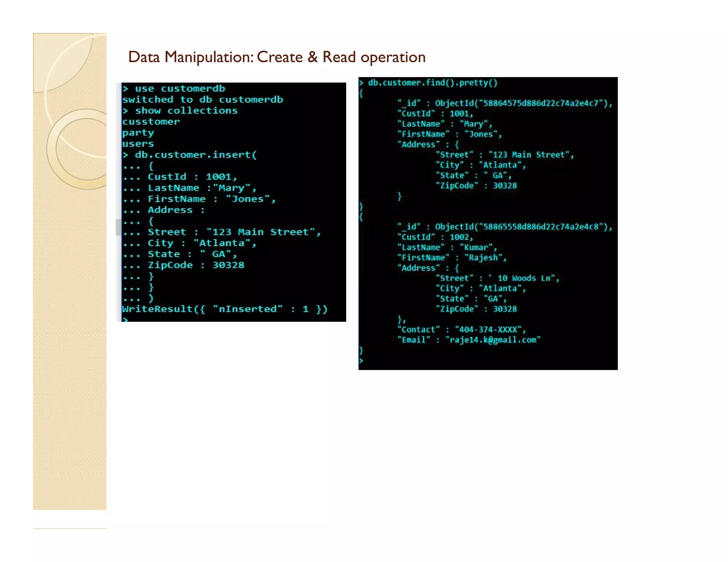
Task: Click the 'db.customer.find().pretty()' command
Action: coord(432,83)
